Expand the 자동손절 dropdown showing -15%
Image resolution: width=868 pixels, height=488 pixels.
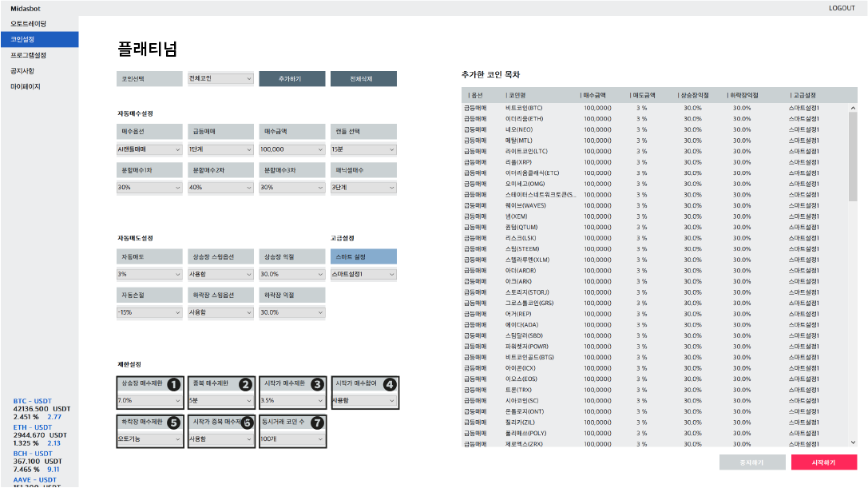[x=149, y=312]
